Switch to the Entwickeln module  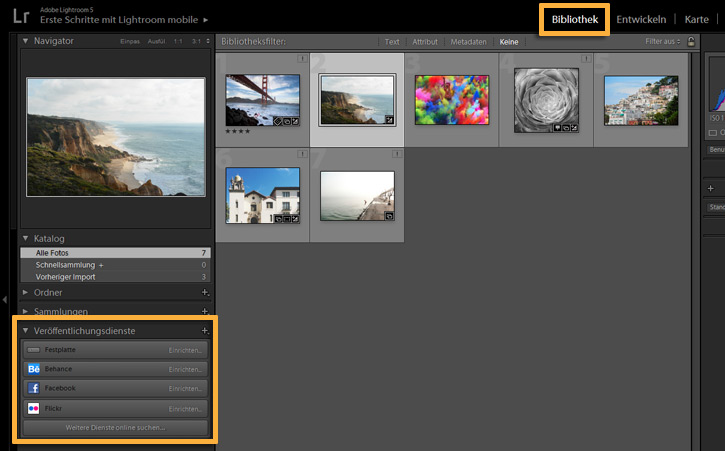click(x=641, y=19)
